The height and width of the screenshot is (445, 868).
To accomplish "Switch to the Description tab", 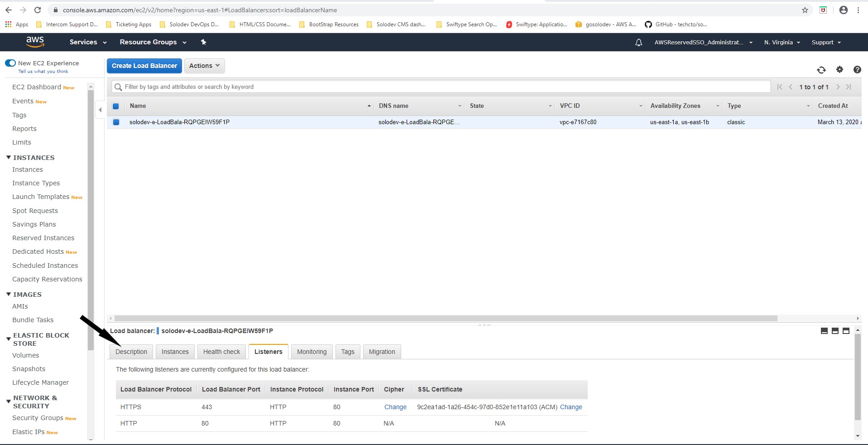I will [x=131, y=352].
